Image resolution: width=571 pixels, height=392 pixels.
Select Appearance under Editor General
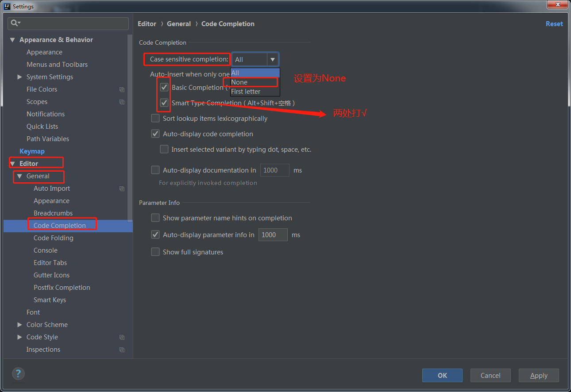(51, 201)
